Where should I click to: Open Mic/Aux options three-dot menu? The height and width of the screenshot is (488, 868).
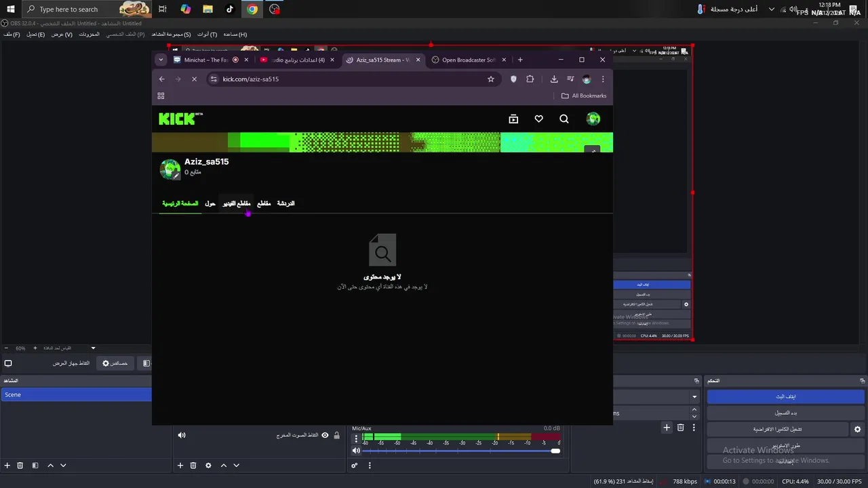tap(356, 439)
